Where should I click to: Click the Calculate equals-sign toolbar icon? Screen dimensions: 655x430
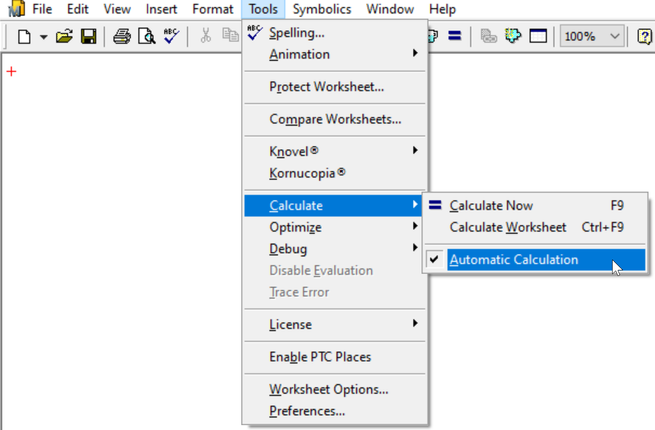tap(454, 37)
